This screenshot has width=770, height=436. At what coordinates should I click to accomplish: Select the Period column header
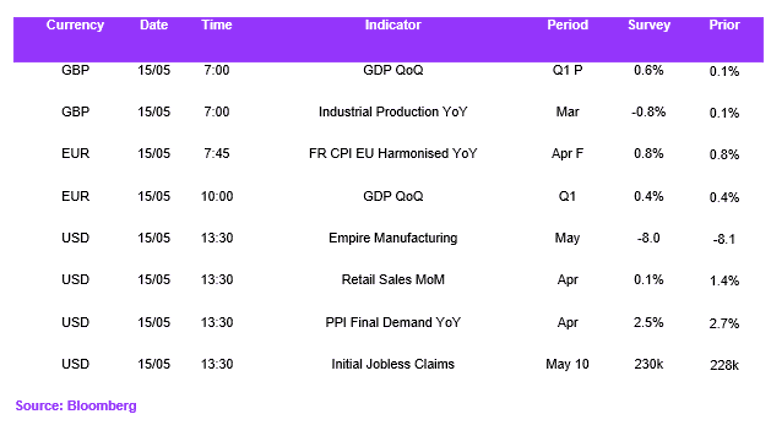(567, 25)
